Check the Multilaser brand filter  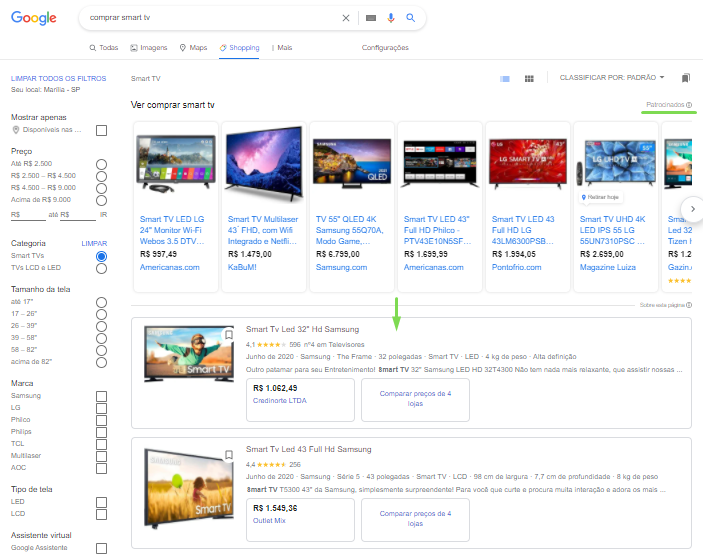coord(101,456)
